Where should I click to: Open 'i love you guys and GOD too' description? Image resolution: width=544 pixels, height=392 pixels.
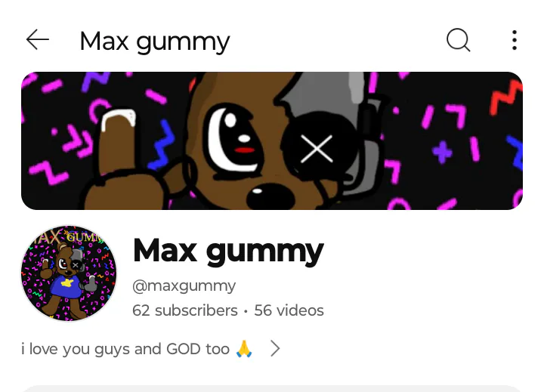pyautogui.click(x=125, y=349)
